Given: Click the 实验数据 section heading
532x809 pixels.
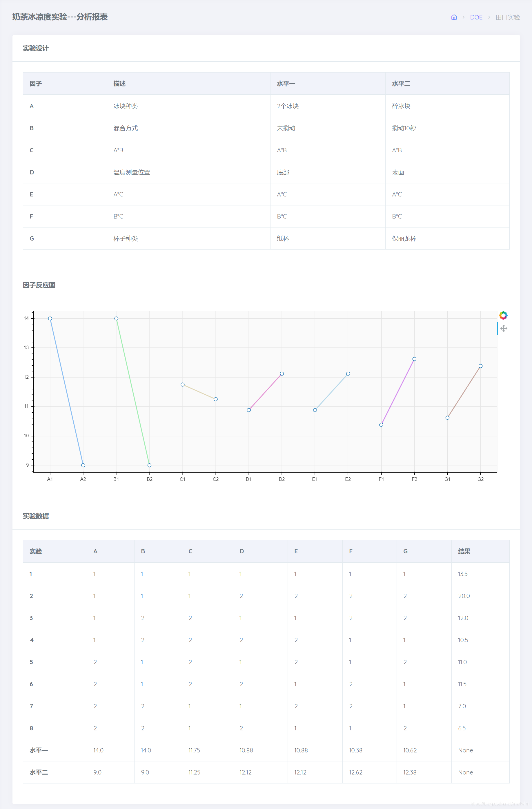Looking at the screenshot, I should [x=36, y=516].
